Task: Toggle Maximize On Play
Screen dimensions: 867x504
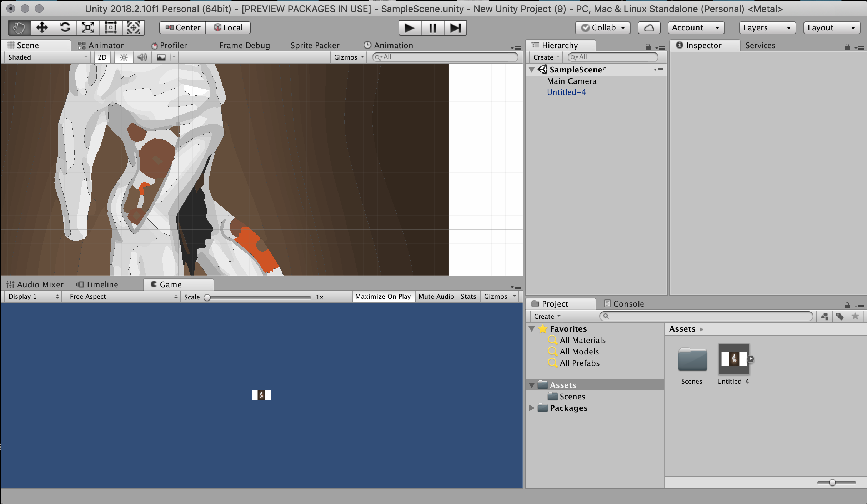Action: coord(383,297)
